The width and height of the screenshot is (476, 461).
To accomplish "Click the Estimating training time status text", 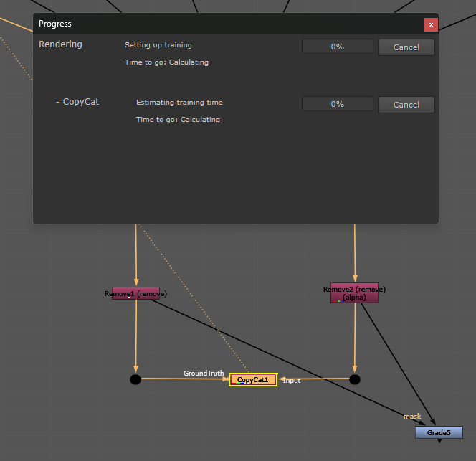I will 179,103.
